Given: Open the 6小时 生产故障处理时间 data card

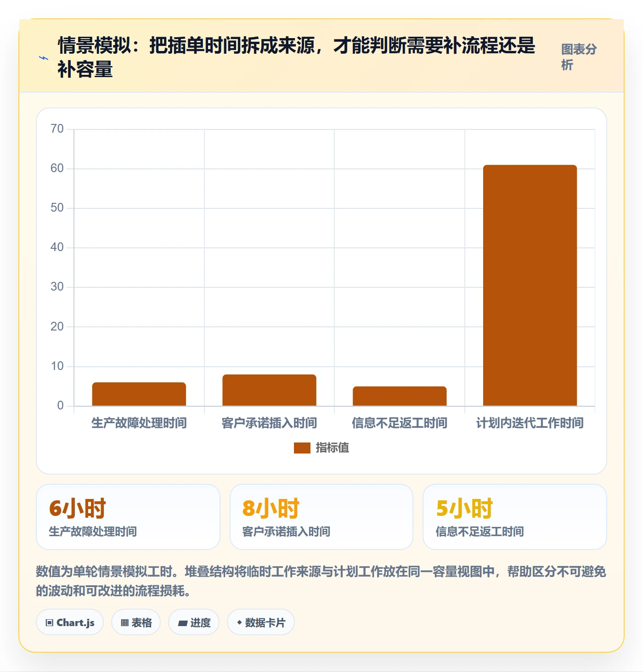Looking at the screenshot, I should 128,517.
